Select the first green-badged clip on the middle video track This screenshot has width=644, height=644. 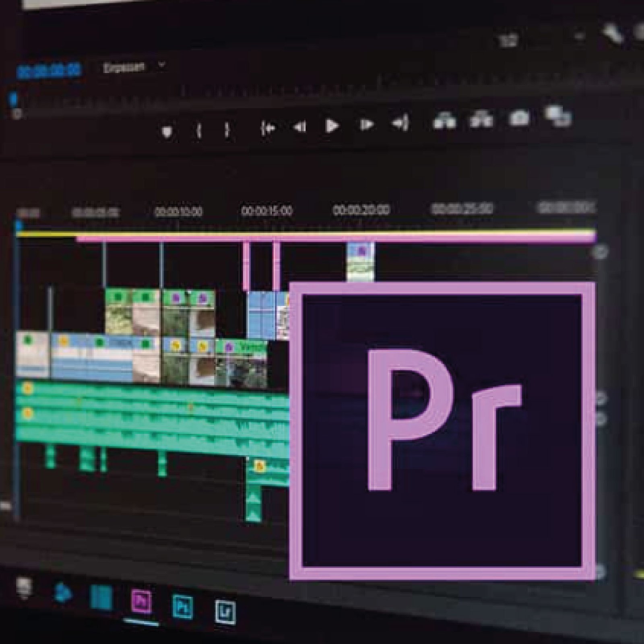[118, 311]
